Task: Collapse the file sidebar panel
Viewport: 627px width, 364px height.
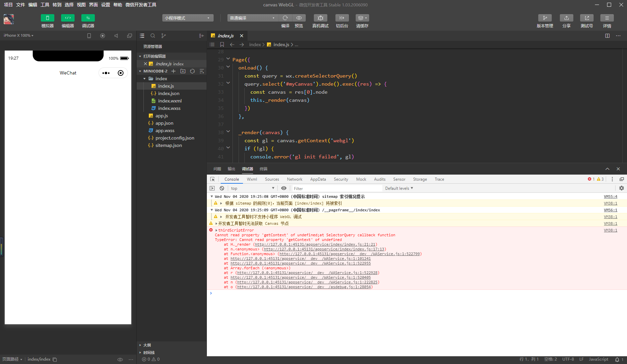Action: pyautogui.click(x=201, y=36)
